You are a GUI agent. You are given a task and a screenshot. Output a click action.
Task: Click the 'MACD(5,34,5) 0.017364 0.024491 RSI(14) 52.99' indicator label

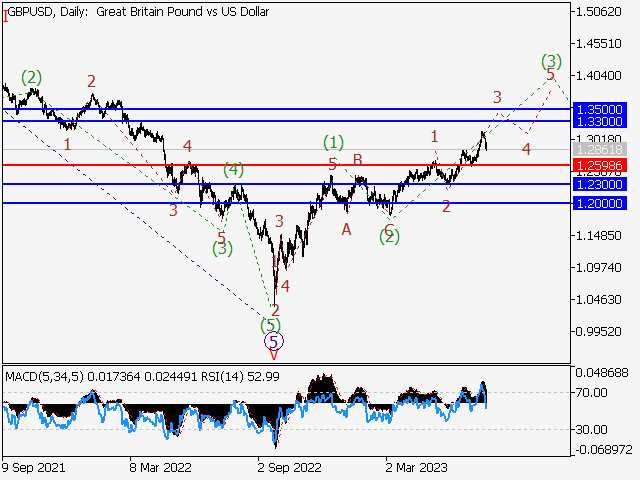click(142, 376)
